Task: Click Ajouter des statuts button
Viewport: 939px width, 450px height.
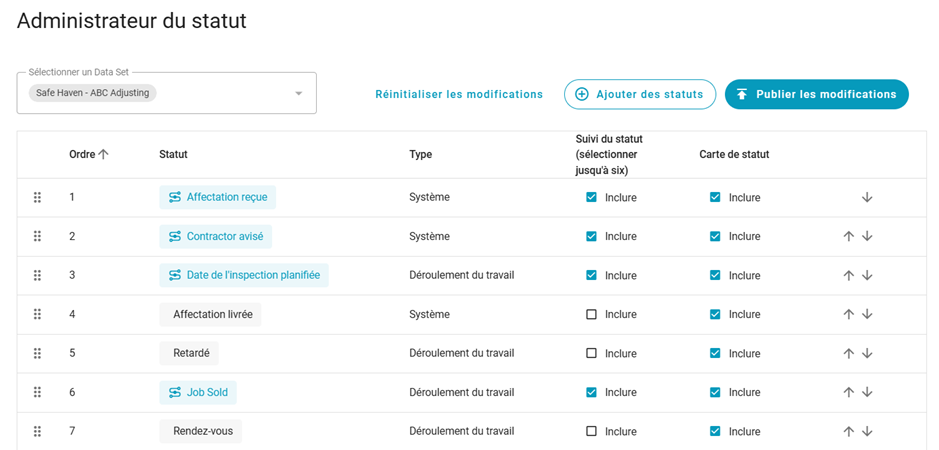Action: coord(640,94)
